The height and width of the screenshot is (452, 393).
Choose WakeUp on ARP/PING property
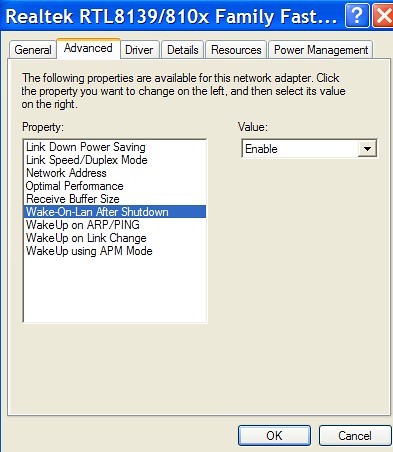[x=115, y=225]
